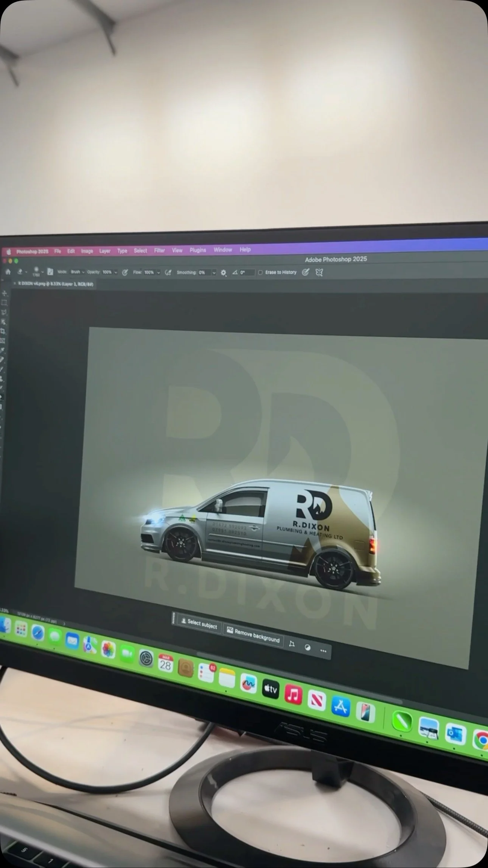
Task: Open Notes from the Dock
Action: pyautogui.click(x=227, y=678)
